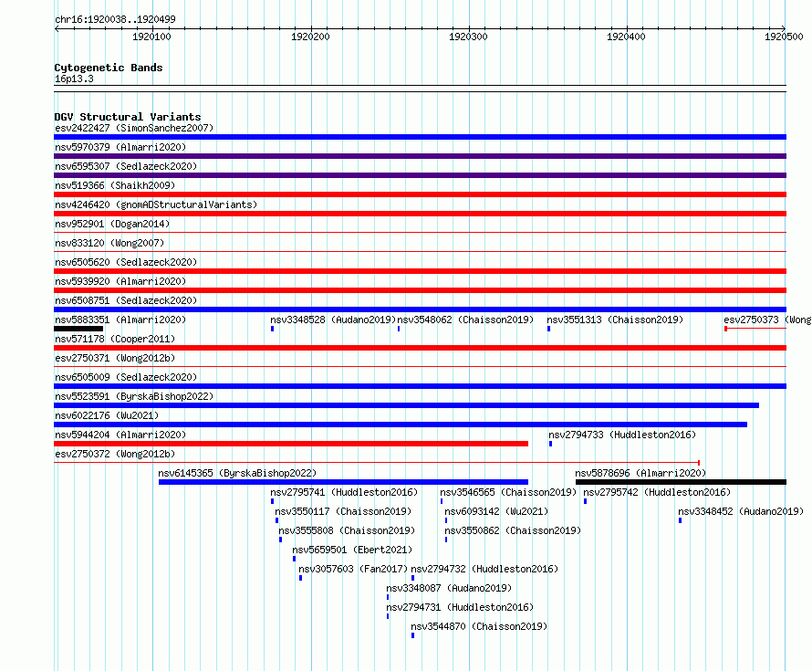Open nsv2794732 (Huddleston2016) label
The height and width of the screenshot is (671, 812).
484,569
